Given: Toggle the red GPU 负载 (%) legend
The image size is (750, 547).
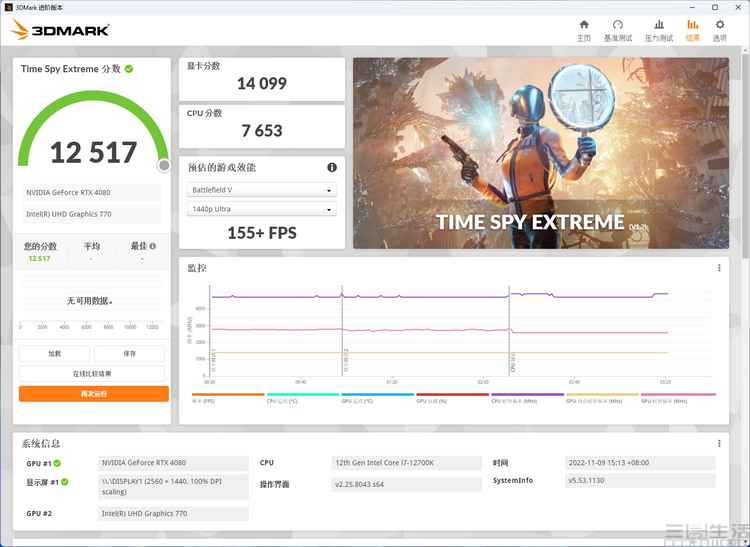Looking at the screenshot, I should click(x=452, y=398).
